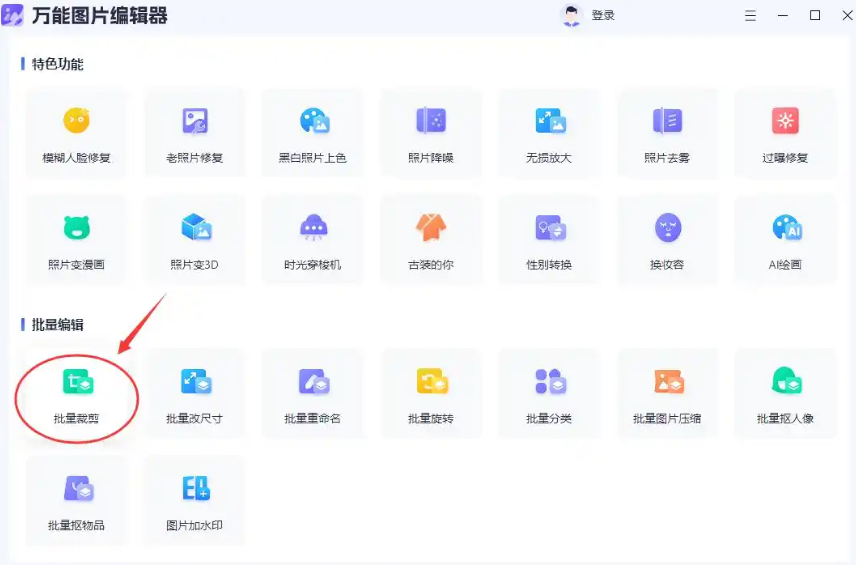The height and width of the screenshot is (565, 856).
Task: Open the 过曝修复 exposure repair tool
Action: 785,134
